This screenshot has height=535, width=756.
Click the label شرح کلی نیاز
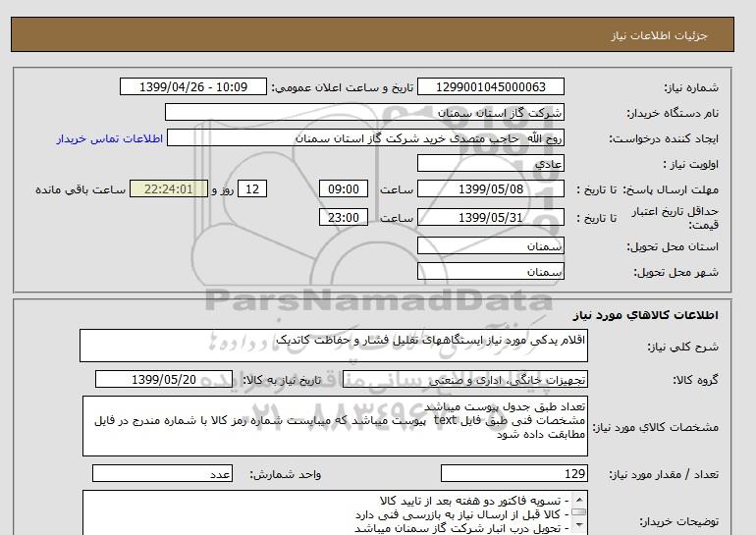(682, 347)
